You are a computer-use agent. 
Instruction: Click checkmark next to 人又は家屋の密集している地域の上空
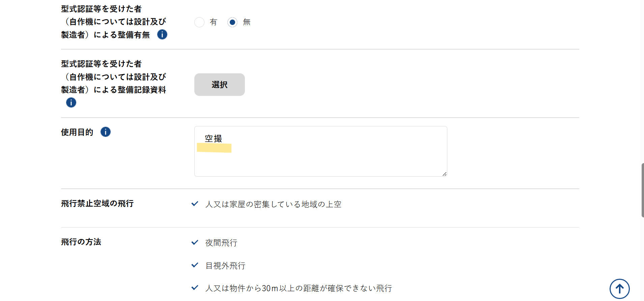tap(195, 204)
